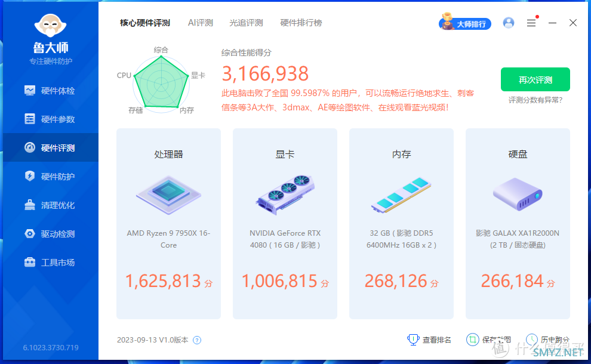Image resolution: width=591 pixels, height=364 pixels.
Task: Switch to the AI评测 tab
Action: tap(201, 23)
